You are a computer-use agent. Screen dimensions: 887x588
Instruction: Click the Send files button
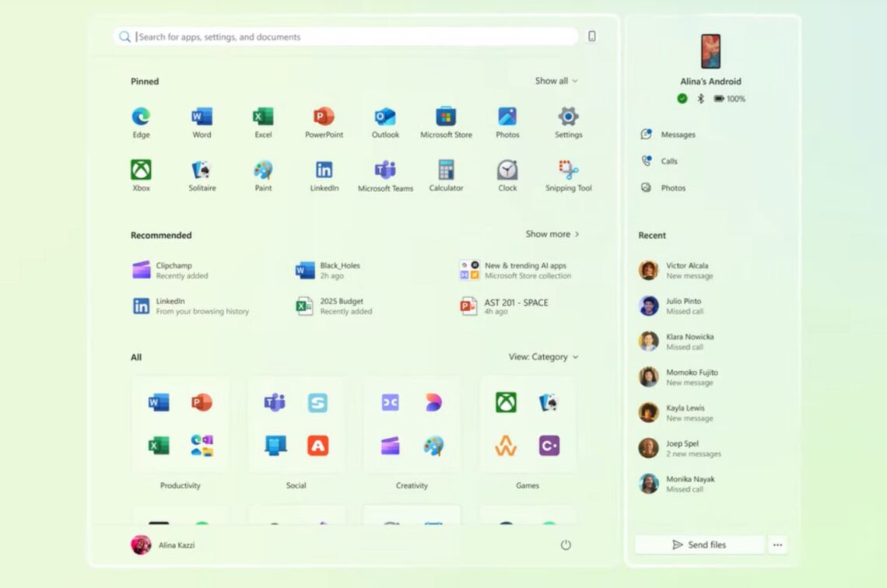click(699, 544)
